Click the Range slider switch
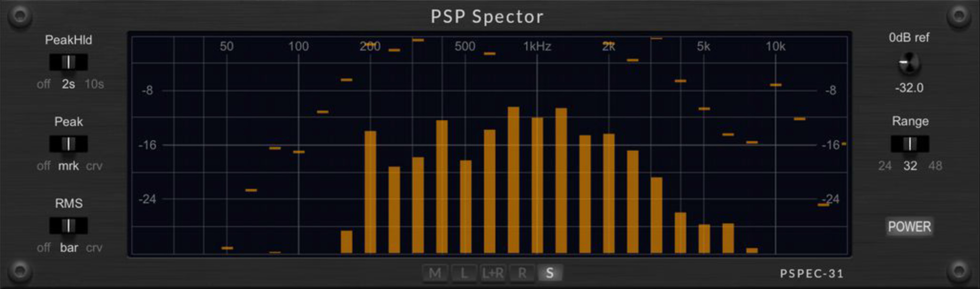The width and height of the screenshot is (980, 289). pyautogui.click(x=910, y=144)
